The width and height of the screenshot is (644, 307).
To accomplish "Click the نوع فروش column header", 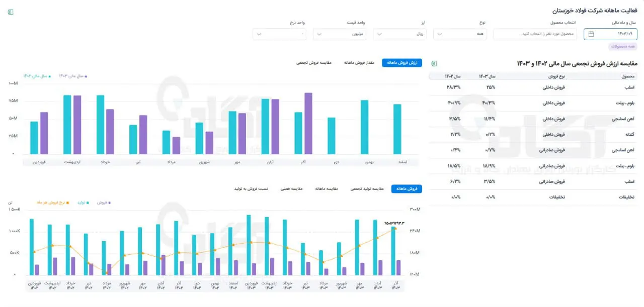I will [x=556, y=76].
